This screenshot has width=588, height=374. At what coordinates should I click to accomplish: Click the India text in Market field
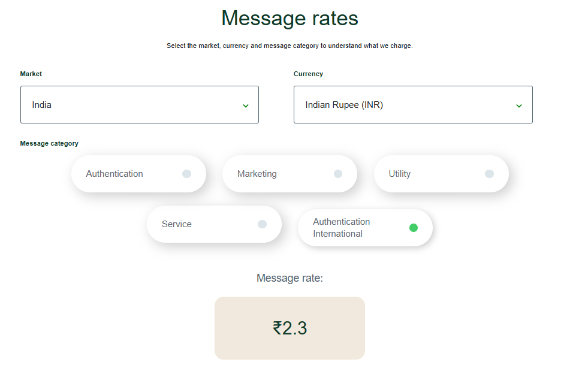[41, 104]
